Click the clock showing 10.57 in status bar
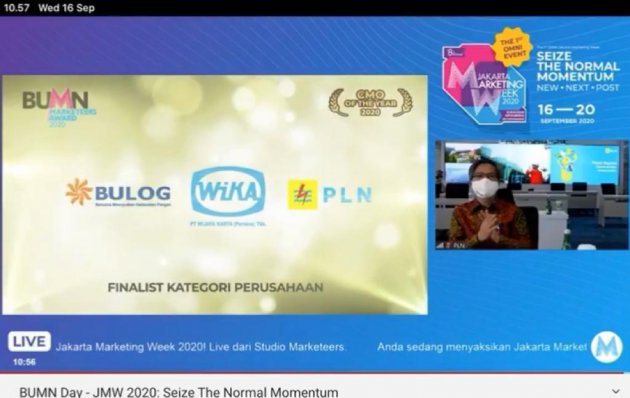 tap(16, 8)
